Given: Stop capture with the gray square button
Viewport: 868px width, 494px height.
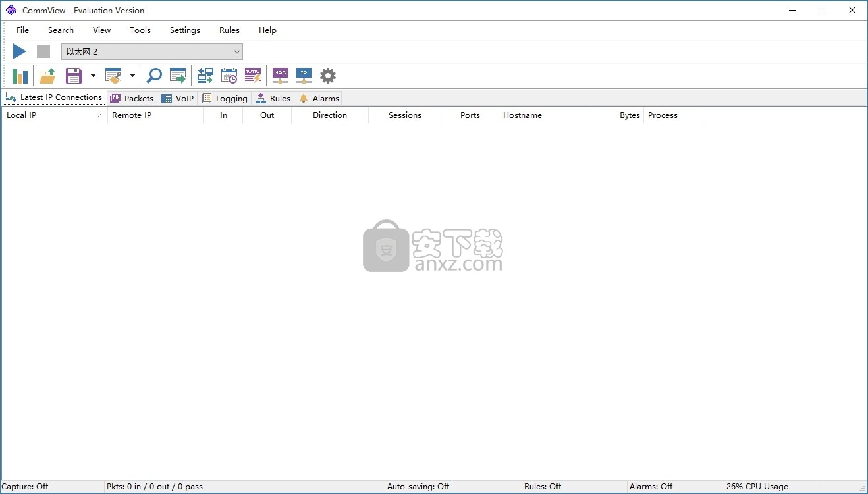Looking at the screenshot, I should [x=43, y=51].
